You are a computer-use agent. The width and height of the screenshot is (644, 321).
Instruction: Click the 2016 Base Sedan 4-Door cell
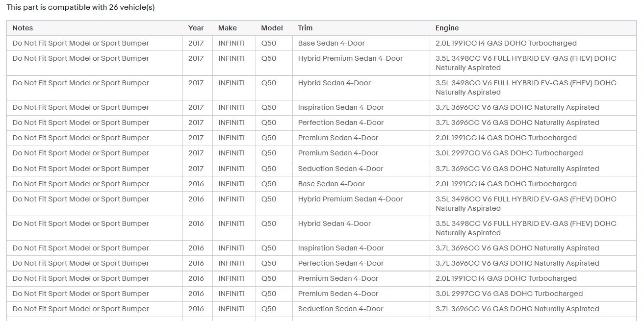click(x=332, y=184)
